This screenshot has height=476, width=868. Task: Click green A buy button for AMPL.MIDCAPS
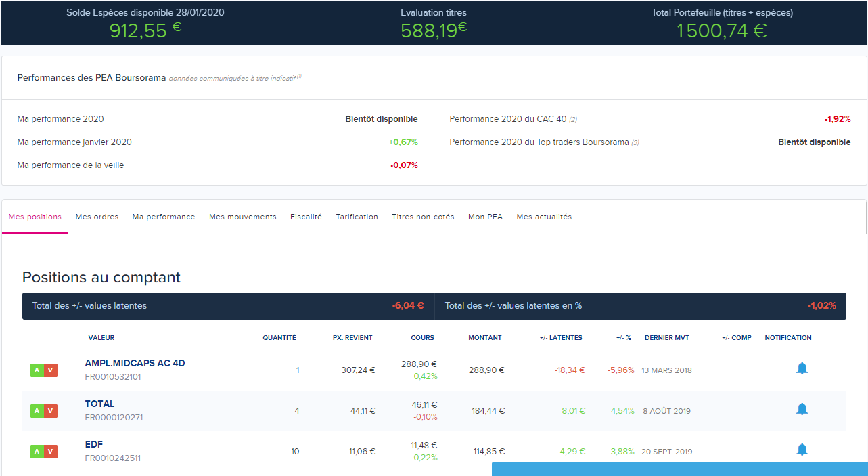[x=37, y=370]
